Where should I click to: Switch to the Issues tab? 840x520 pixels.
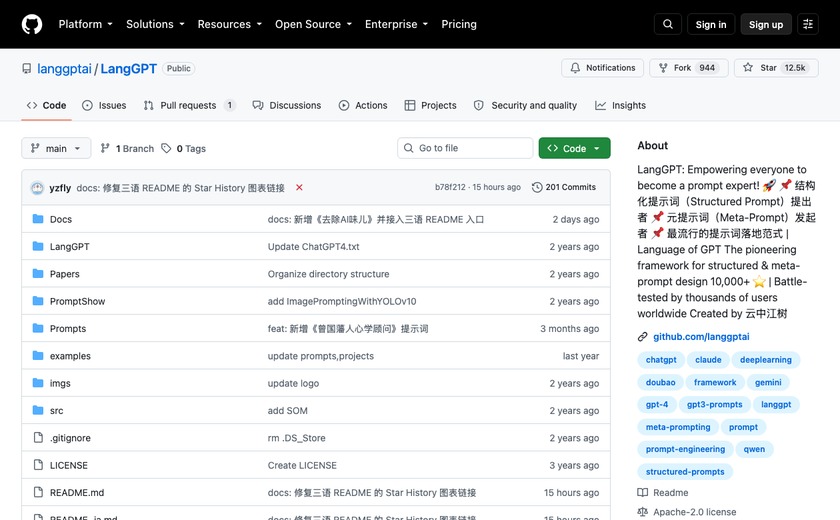pyautogui.click(x=104, y=105)
